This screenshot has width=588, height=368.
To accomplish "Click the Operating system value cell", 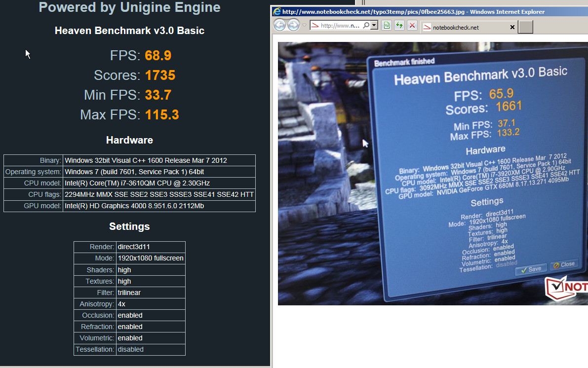I will click(x=159, y=172).
